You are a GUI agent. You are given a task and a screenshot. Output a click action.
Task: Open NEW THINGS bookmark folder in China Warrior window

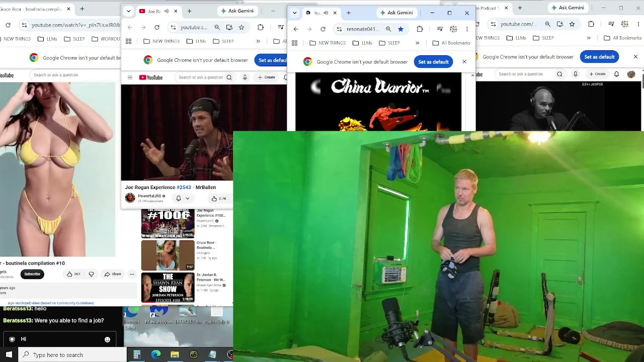point(328,43)
